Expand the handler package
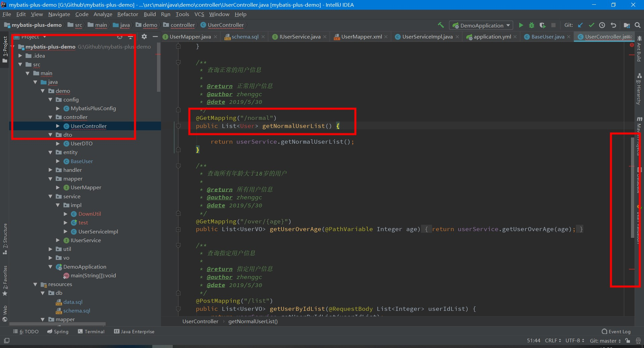 (50, 170)
